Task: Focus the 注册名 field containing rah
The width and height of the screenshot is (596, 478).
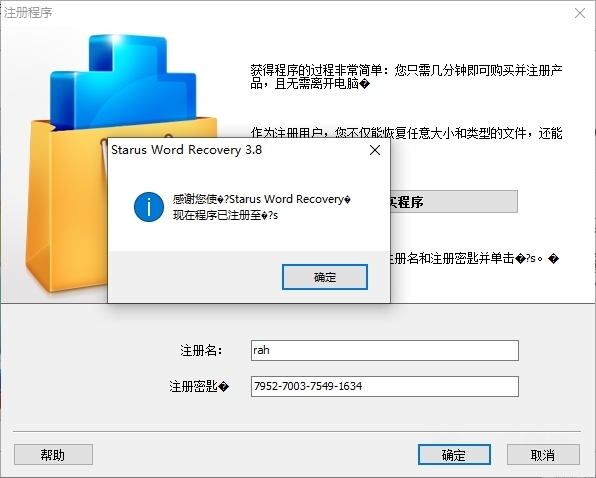Action: point(385,350)
